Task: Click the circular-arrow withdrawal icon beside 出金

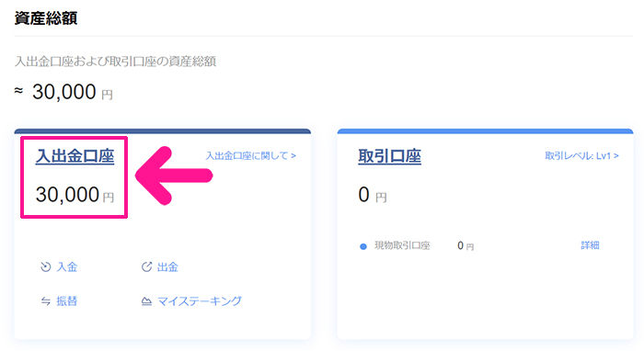Action: pyautogui.click(x=146, y=267)
